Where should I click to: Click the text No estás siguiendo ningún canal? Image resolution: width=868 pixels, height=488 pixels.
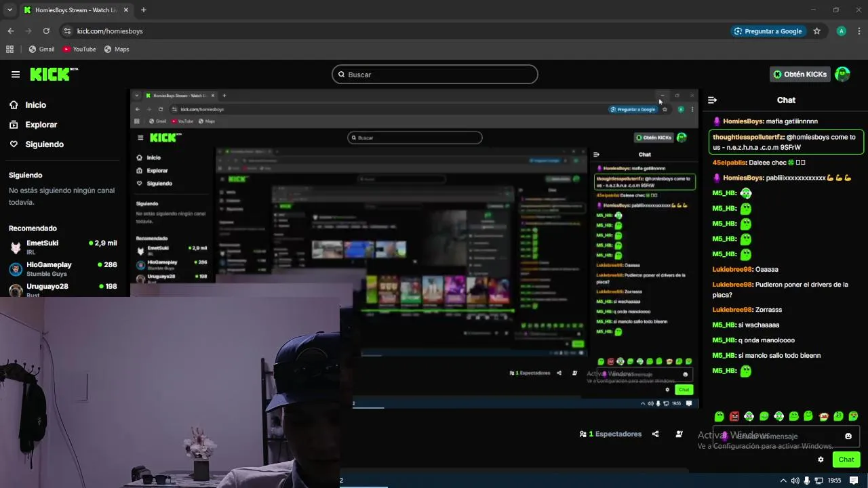[x=62, y=197]
